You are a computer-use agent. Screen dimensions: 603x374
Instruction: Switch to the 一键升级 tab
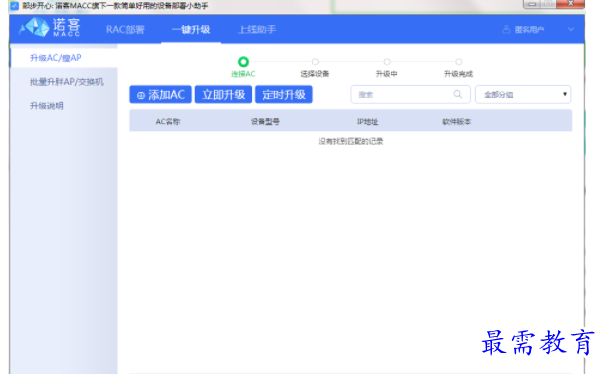coord(191,30)
